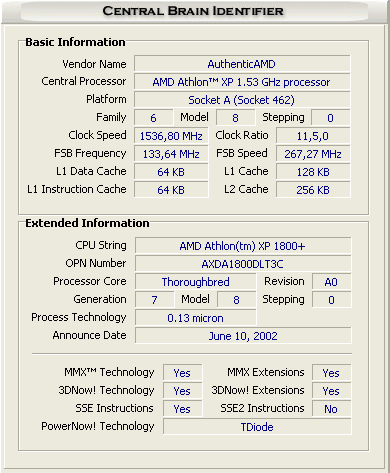This screenshot has height=473, width=390.
Task: Click the PowerNow! Technology value TDiode
Action: click(257, 427)
